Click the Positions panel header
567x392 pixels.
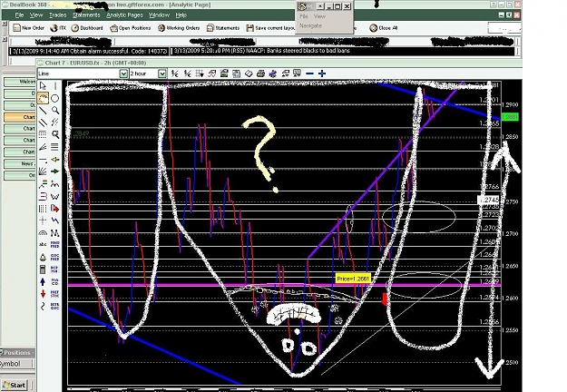[x=17, y=352]
